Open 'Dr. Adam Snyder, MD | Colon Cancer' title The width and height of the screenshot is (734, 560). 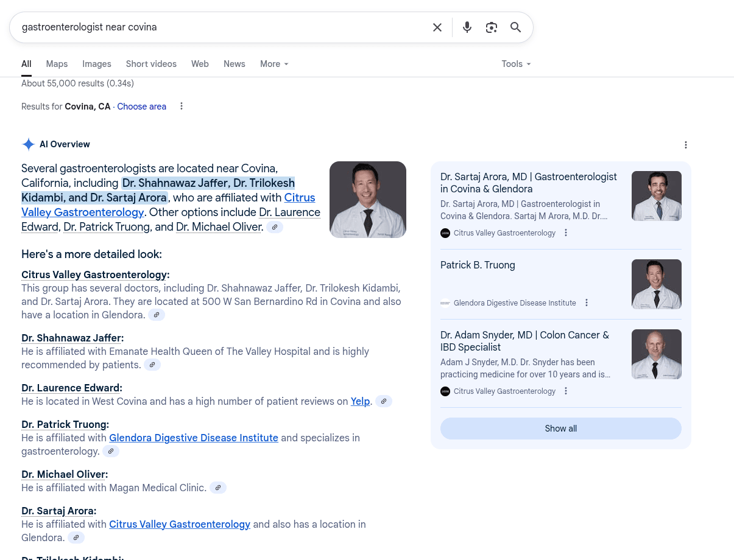coord(524,341)
